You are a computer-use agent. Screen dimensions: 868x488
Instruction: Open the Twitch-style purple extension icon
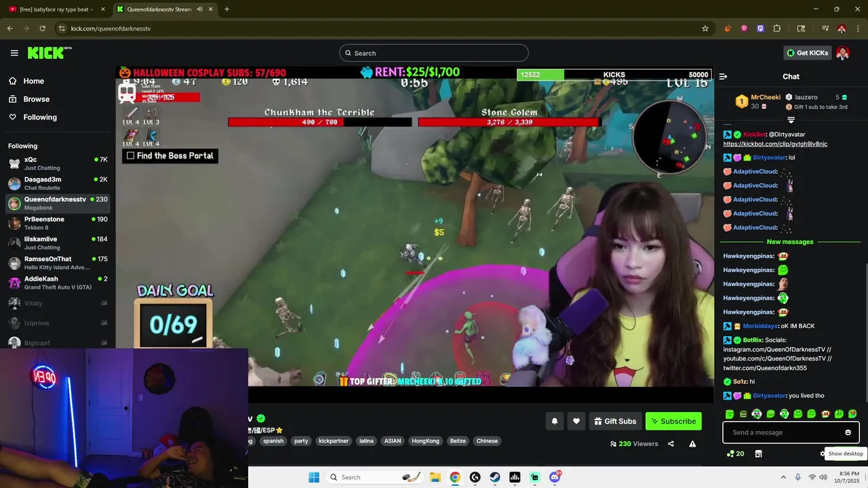pos(760,28)
